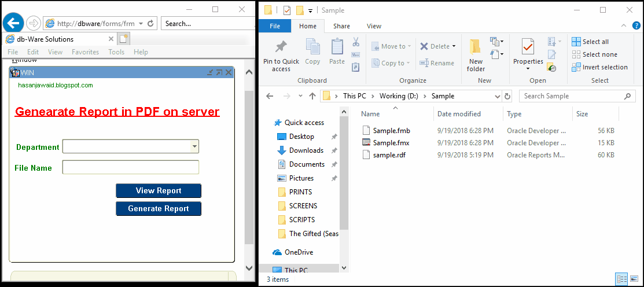
Task: Open the View ribbon tab
Action: (374, 26)
